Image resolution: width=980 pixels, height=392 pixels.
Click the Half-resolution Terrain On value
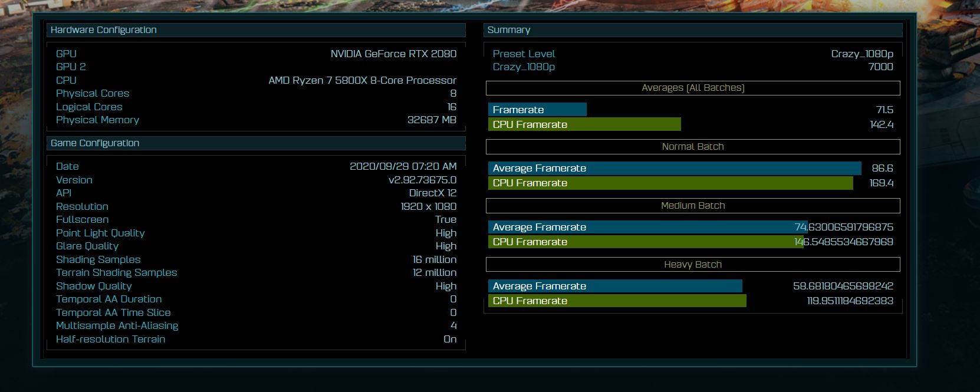449,339
